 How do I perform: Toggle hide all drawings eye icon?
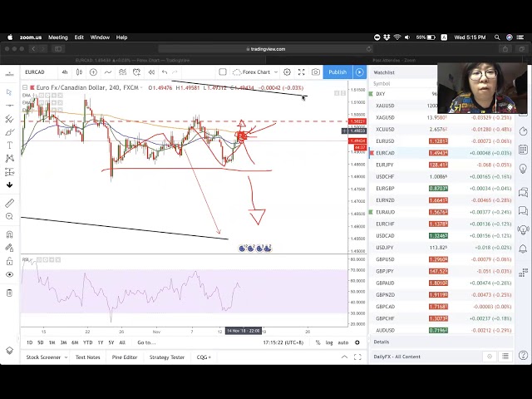[x=9, y=273]
